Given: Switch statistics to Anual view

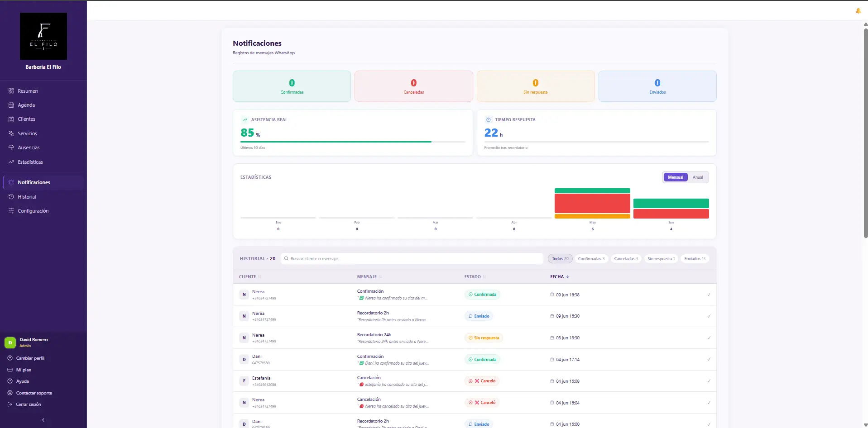Looking at the screenshot, I should click(698, 177).
